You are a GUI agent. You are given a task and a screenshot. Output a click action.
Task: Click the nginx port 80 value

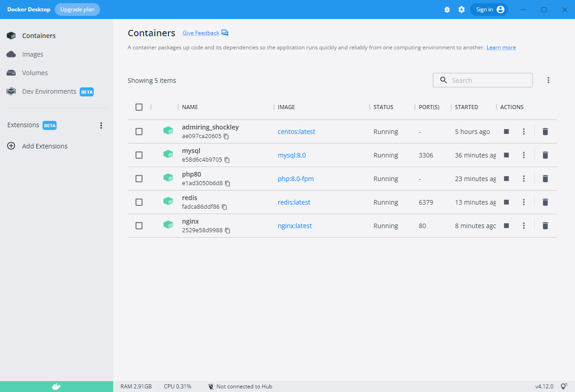(x=422, y=226)
